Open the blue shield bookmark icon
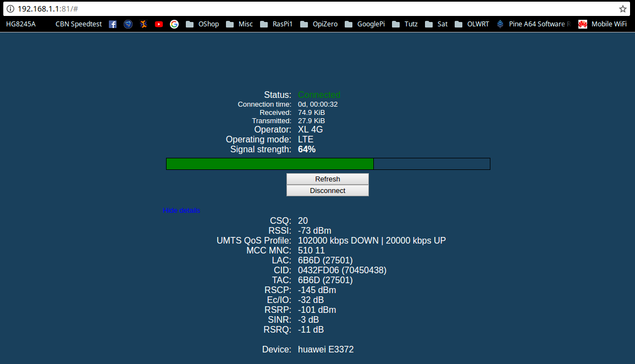The image size is (635, 364). pos(128,24)
